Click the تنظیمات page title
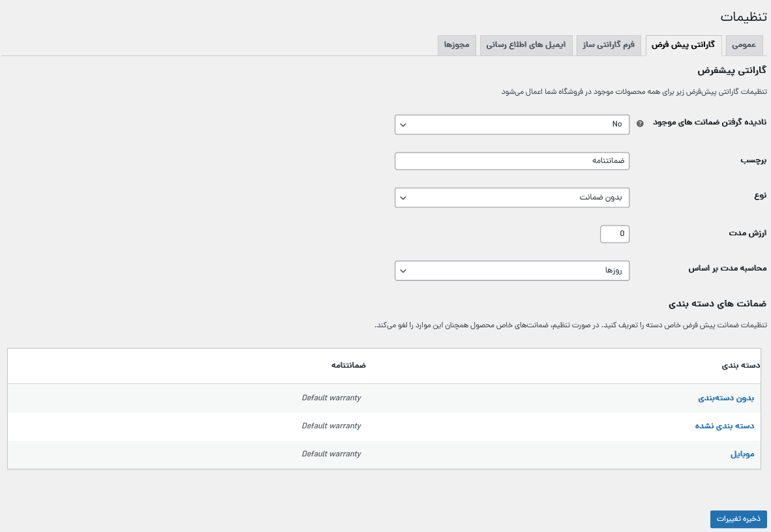 pyautogui.click(x=744, y=17)
